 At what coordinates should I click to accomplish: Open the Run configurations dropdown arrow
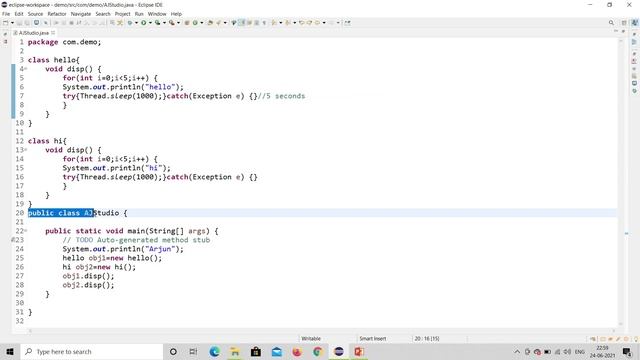point(150,23)
